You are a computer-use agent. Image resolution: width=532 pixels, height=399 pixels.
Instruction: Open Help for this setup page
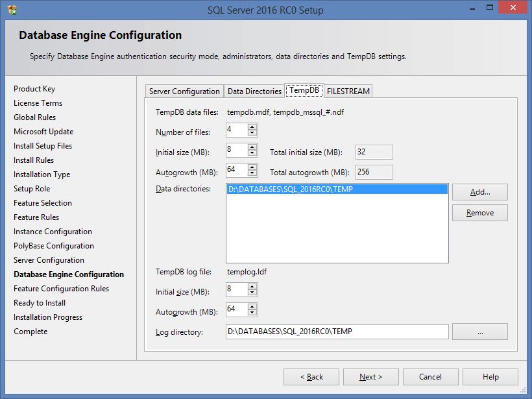490,377
